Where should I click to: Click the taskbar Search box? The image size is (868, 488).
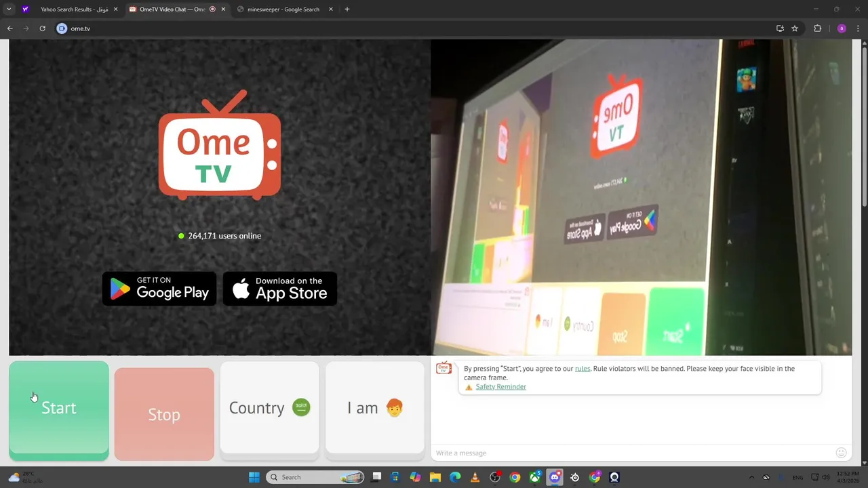tap(315, 477)
